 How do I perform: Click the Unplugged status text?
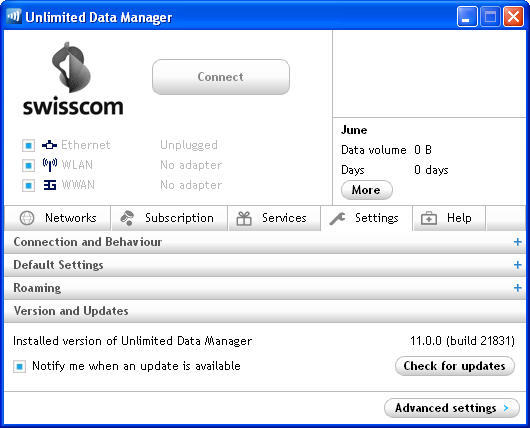click(189, 145)
